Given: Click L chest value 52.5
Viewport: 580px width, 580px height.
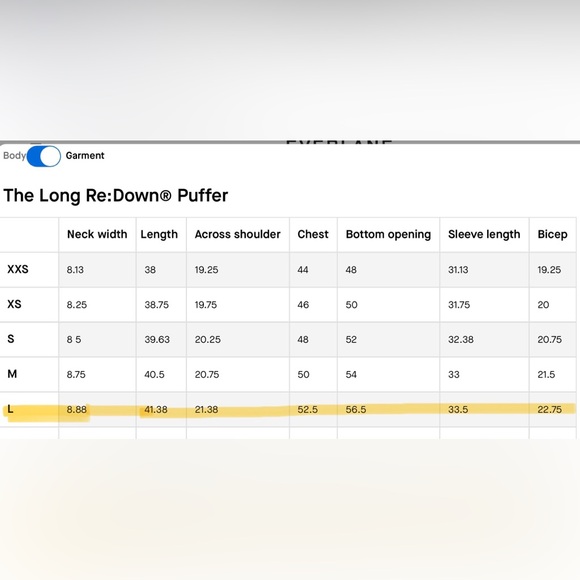Looking at the screenshot, I should [307, 409].
